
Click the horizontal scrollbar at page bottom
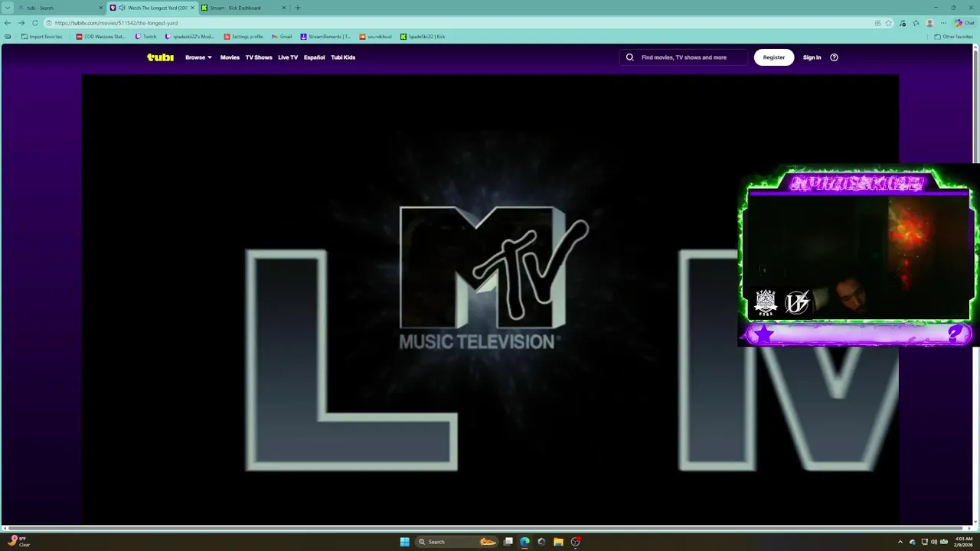(x=487, y=528)
